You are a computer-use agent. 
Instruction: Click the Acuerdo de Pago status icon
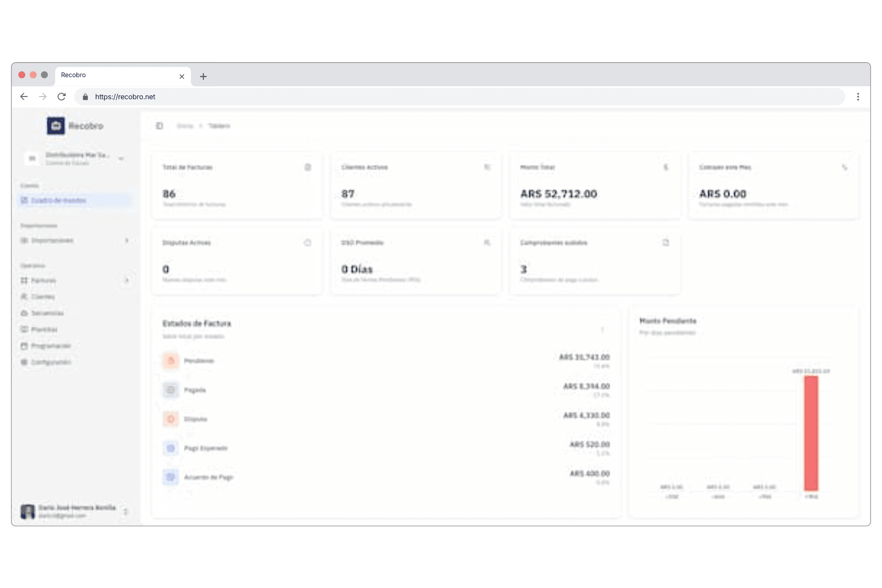pyautogui.click(x=170, y=477)
